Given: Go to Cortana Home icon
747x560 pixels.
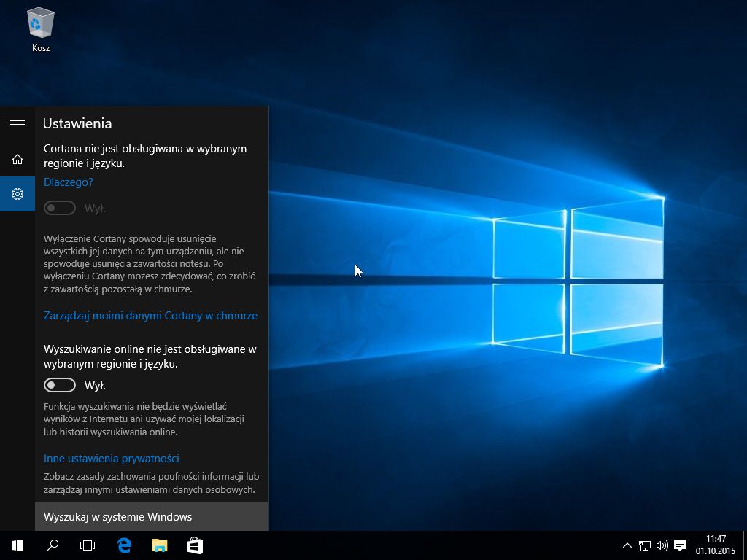Looking at the screenshot, I should coord(18,159).
